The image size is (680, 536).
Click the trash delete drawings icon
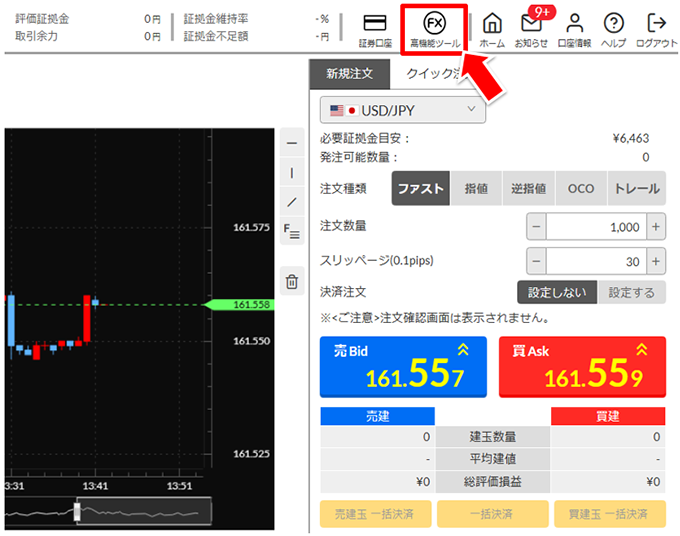[292, 281]
